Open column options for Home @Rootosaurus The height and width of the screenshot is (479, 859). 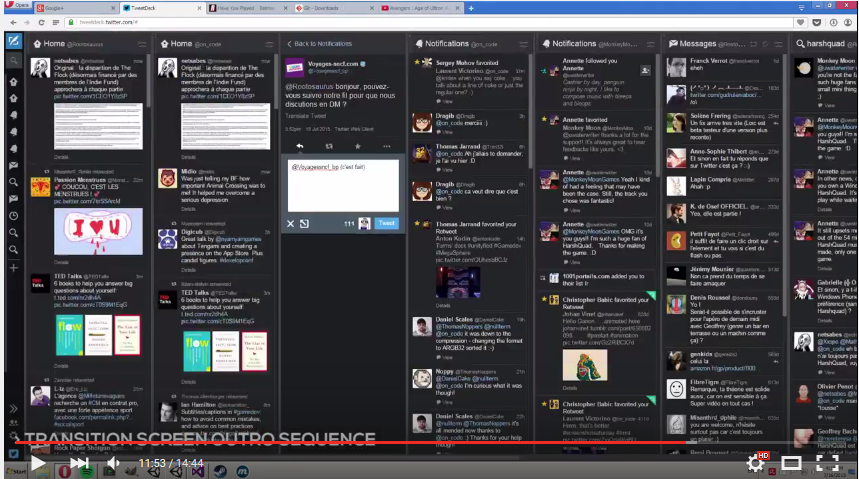click(x=142, y=44)
